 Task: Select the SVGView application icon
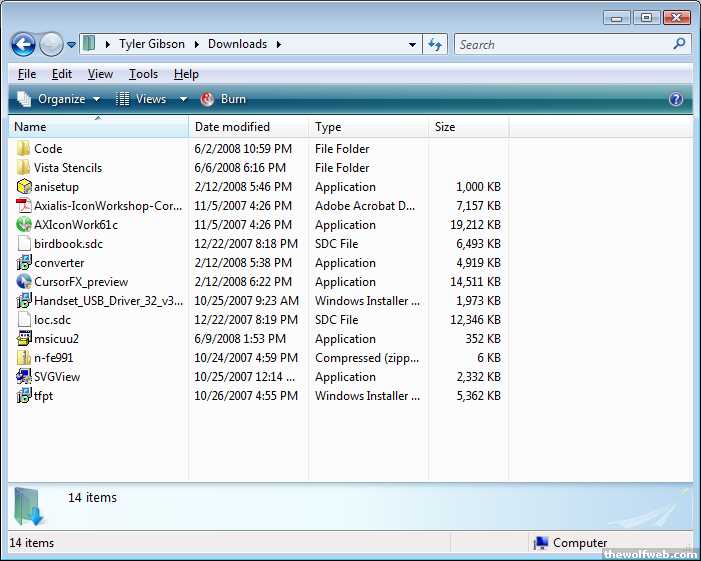(x=24, y=377)
